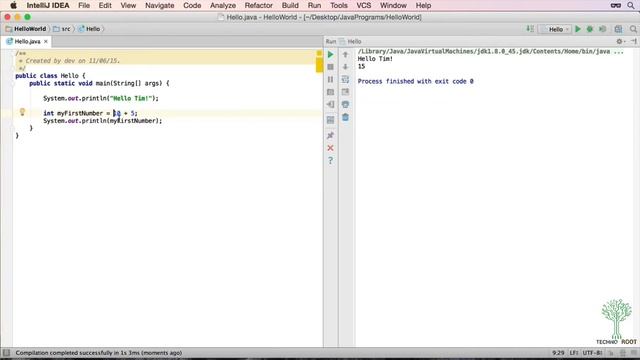Toggle scroll to end of console
The height and width of the screenshot is (360, 640).
(x=345, y=92)
